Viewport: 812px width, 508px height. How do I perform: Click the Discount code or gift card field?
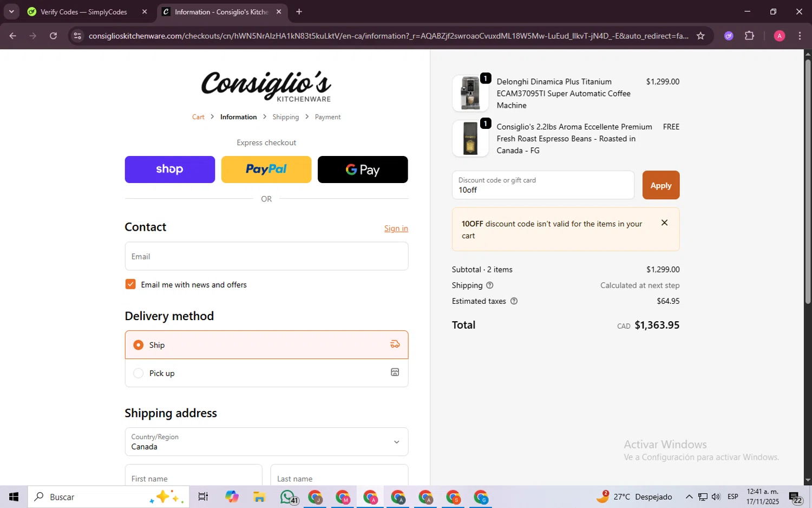(543, 185)
